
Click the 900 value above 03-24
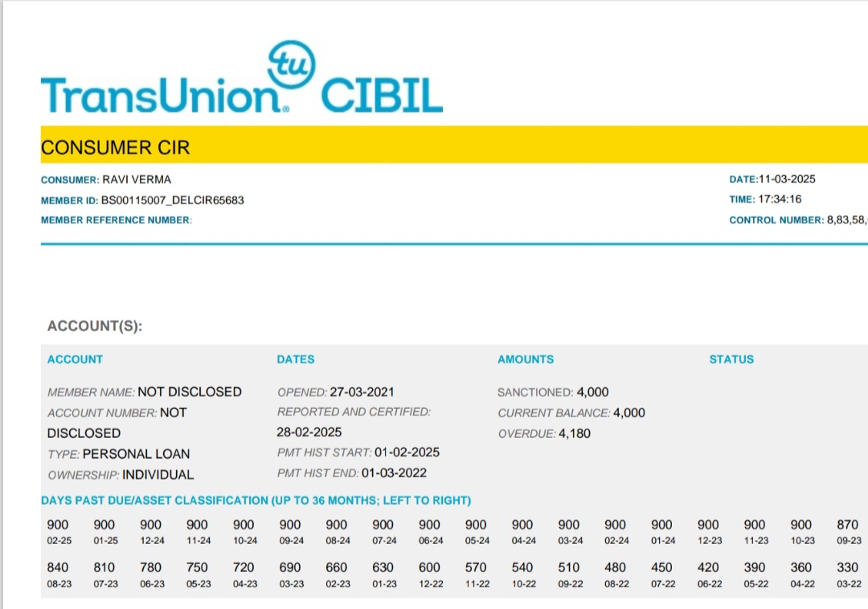[x=569, y=525]
